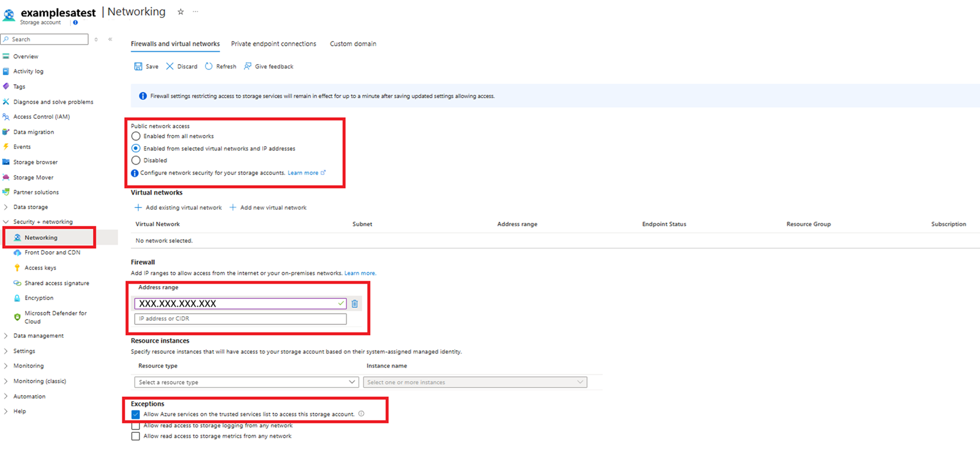This screenshot has width=980, height=449.
Task: Open Learn more link for network security
Action: 307,173
